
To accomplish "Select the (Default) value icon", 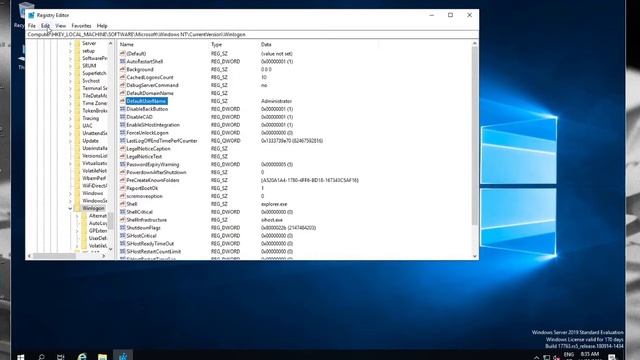I will pyautogui.click(x=122, y=53).
